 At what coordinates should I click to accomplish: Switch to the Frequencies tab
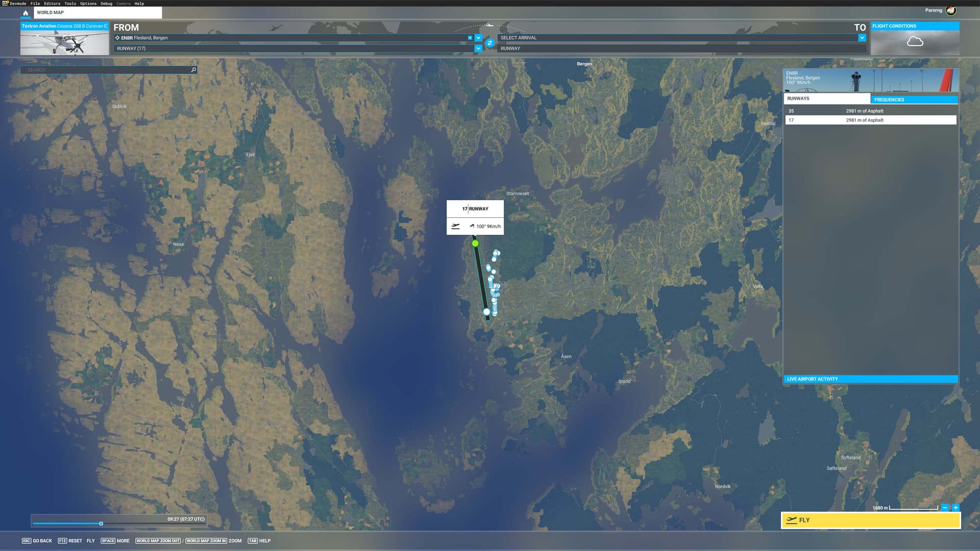click(x=914, y=99)
